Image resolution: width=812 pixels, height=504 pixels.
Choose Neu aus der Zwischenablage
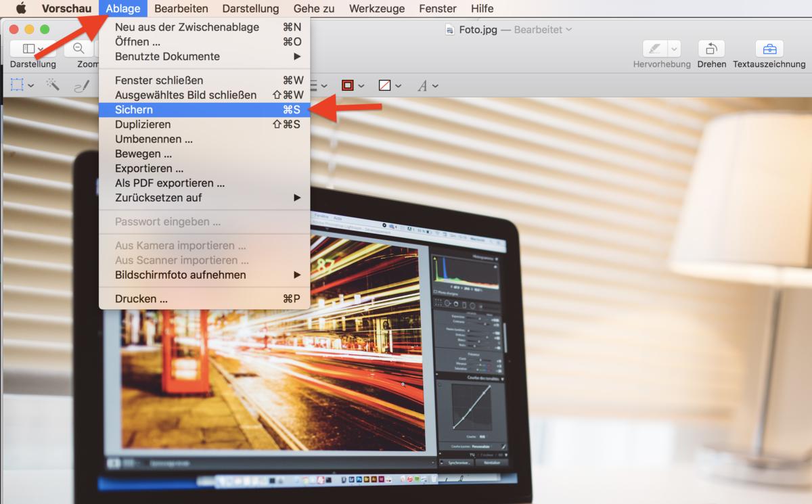[204, 27]
